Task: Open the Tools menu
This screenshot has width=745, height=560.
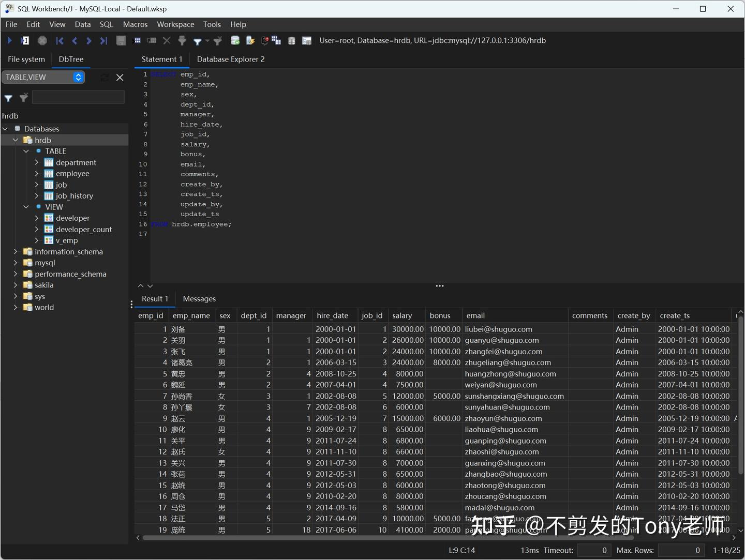Action: click(x=212, y=24)
